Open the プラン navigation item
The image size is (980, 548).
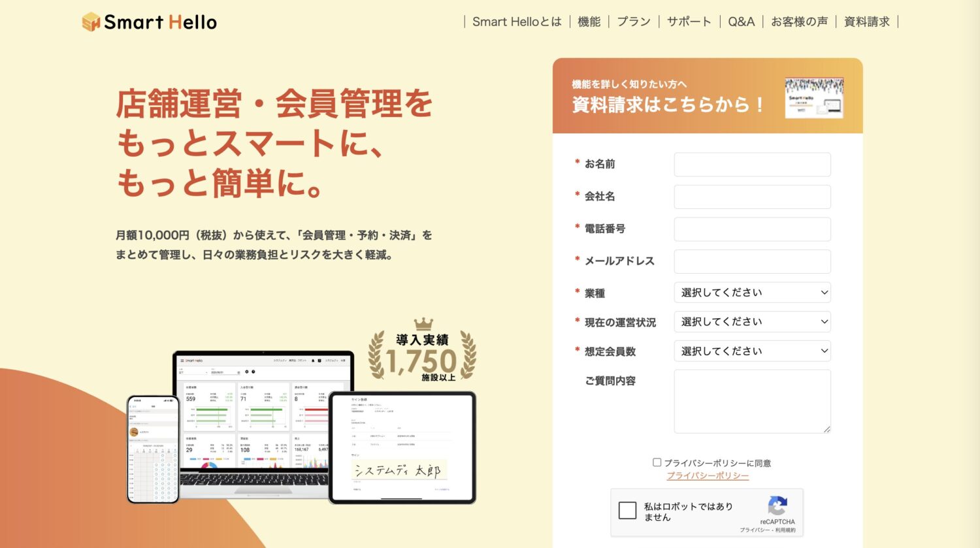click(634, 22)
